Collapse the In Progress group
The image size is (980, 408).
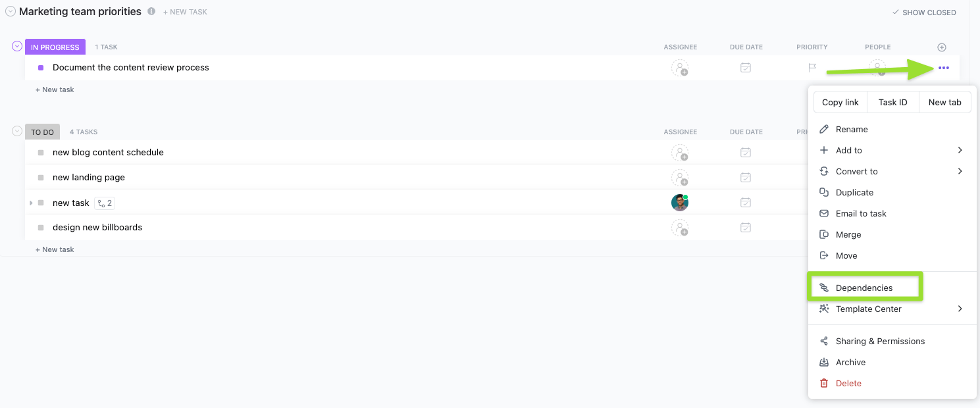(17, 46)
